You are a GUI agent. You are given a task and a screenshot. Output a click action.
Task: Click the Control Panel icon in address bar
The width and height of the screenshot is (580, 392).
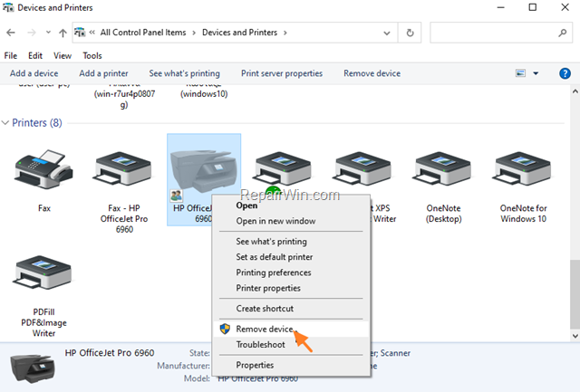click(80, 33)
